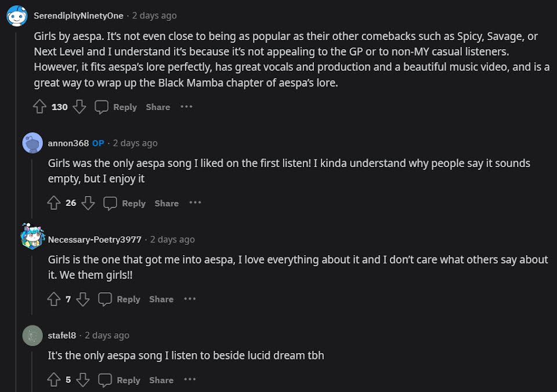Click stafel8's profile avatar
Screen dimensions: 557x392
tap(32, 335)
